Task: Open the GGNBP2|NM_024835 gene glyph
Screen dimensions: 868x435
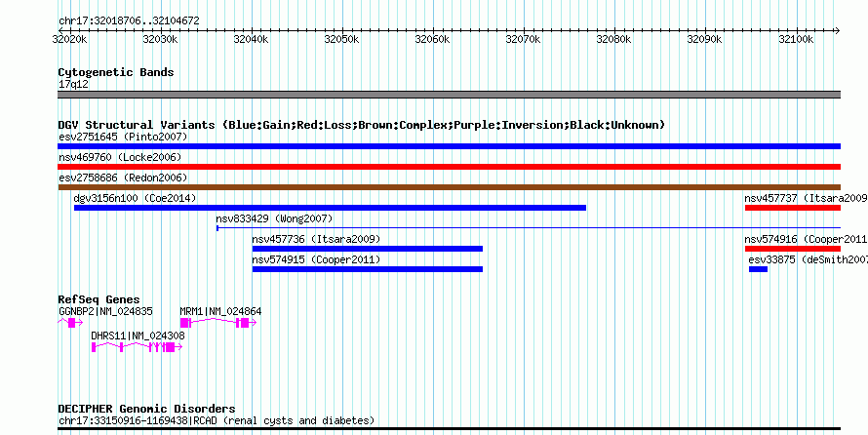Action: click(x=70, y=323)
